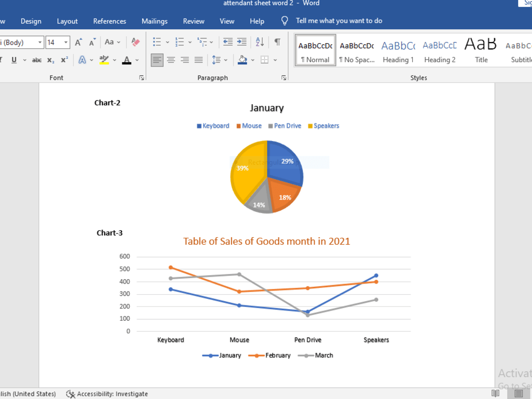Center align text
532x399 pixels.
click(171, 60)
